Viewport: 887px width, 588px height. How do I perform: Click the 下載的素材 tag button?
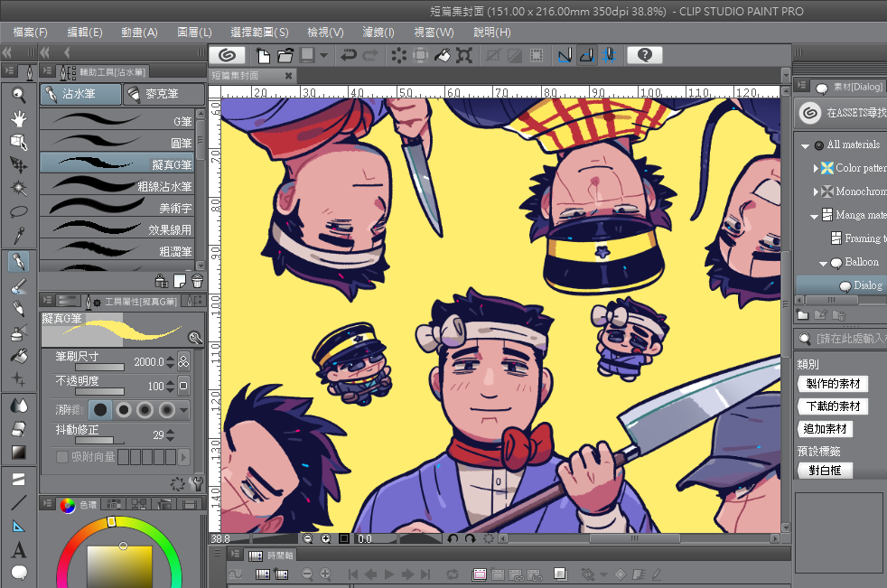coord(833,406)
